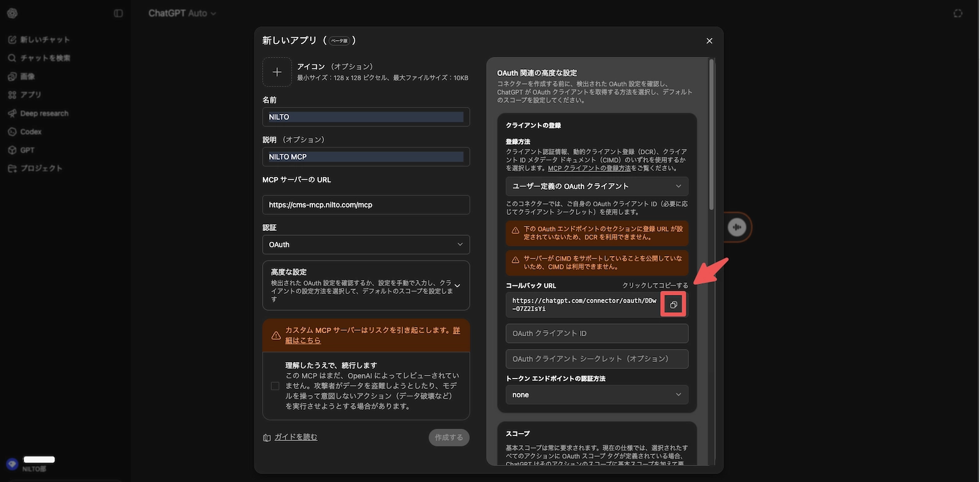Click the temporary chat icon top right

click(x=957, y=13)
